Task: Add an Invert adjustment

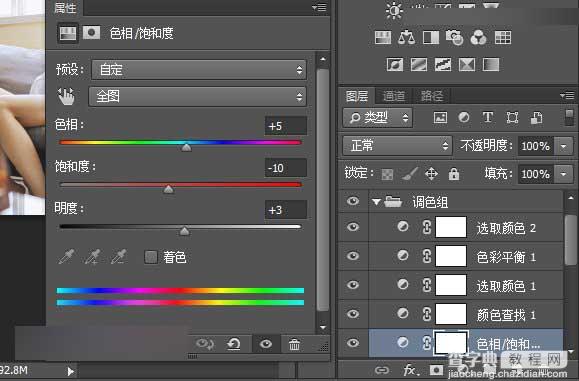Action: [395, 65]
